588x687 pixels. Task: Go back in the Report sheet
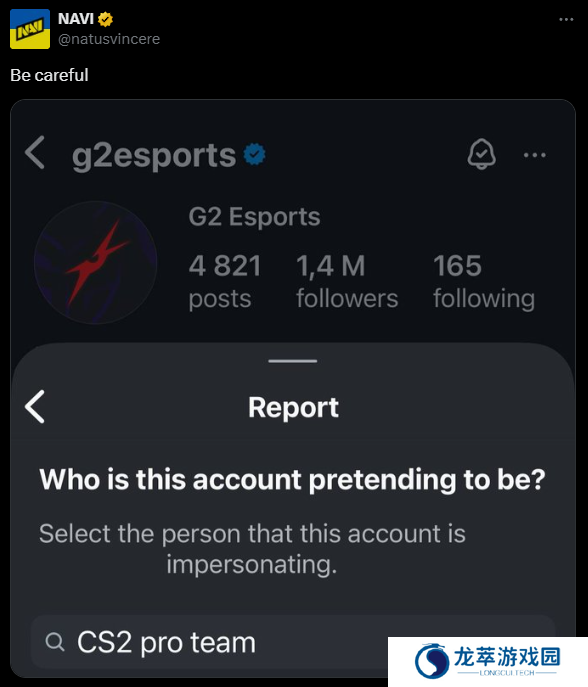[35, 407]
